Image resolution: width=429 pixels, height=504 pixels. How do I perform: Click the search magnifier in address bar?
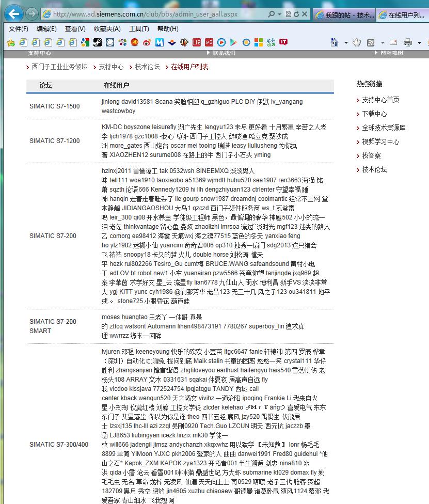(272, 14)
